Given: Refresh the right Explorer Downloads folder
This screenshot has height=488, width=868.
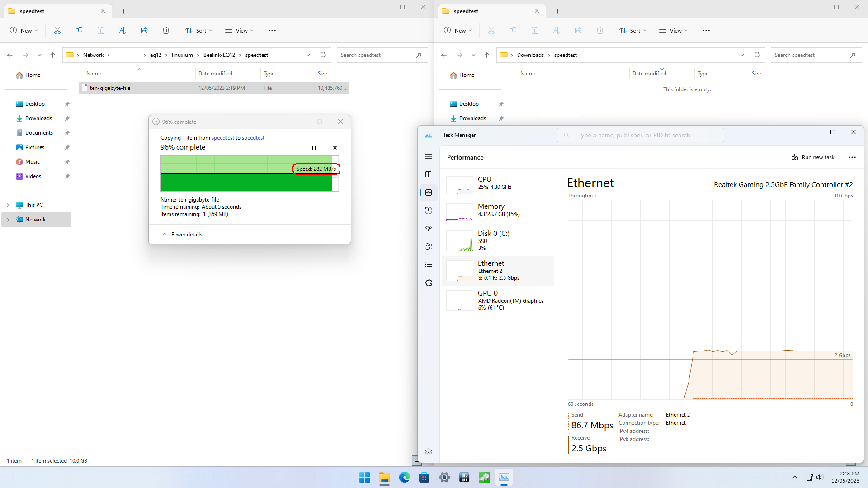Looking at the screenshot, I should point(757,55).
